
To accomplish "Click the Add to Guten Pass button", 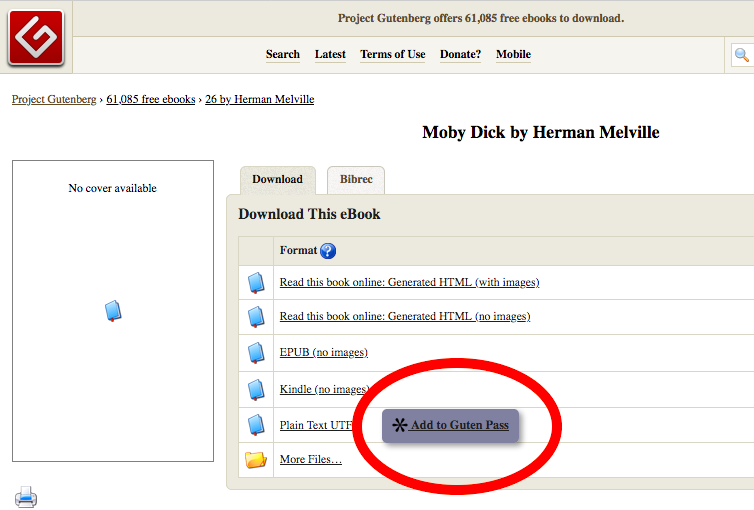I will click(x=451, y=425).
